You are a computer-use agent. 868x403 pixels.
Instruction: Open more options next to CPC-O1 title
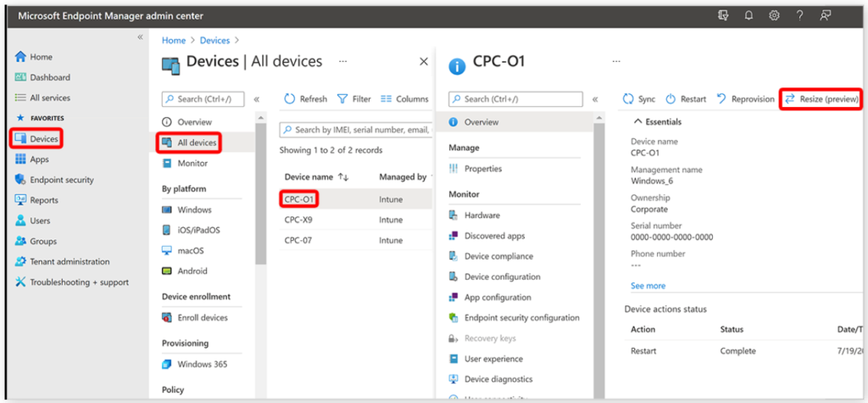[x=616, y=61]
